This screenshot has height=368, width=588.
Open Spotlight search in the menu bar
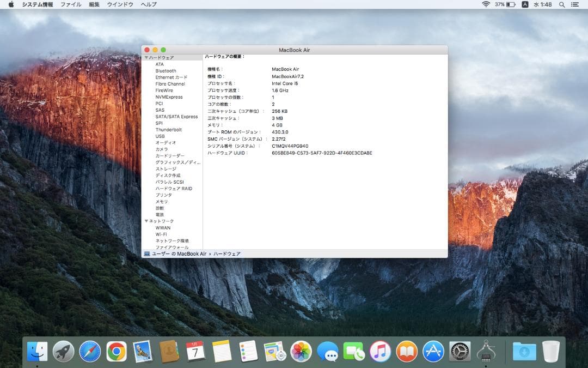[562, 4]
